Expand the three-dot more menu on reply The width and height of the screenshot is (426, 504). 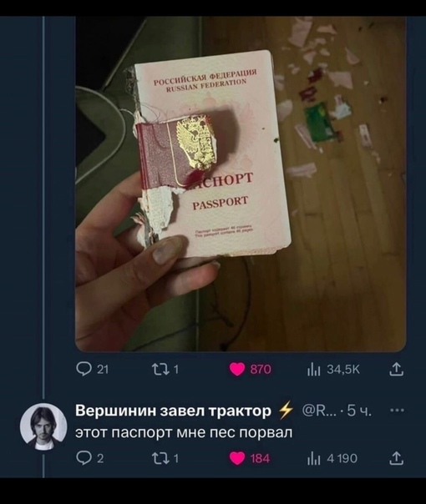point(397,411)
